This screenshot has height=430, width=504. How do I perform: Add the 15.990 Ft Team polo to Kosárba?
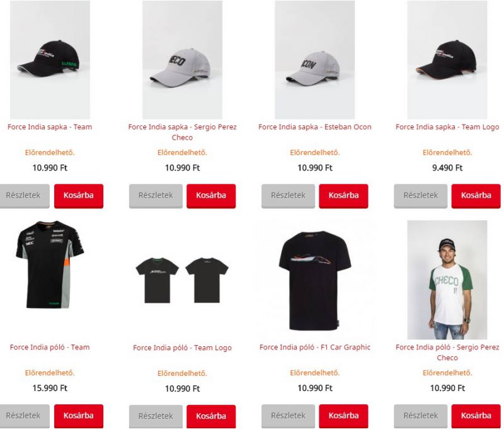coord(79,416)
